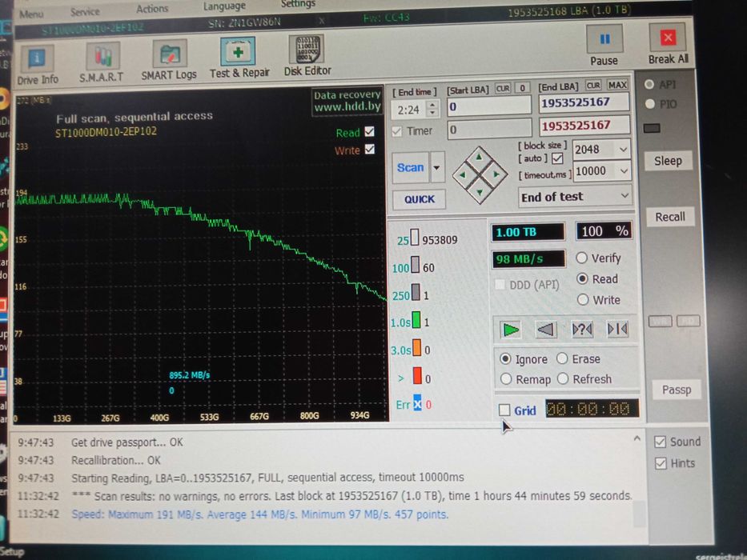Click the Break All icon
The height and width of the screenshot is (560, 747).
(668, 38)
